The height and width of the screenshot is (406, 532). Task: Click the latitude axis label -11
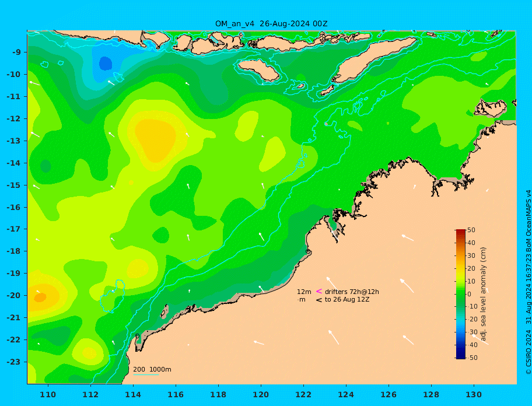pyautogui.click(x=13, y=97)
